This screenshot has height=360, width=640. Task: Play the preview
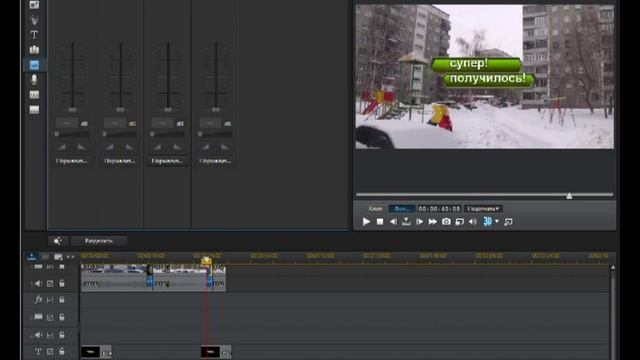click(x=366, y=222)
